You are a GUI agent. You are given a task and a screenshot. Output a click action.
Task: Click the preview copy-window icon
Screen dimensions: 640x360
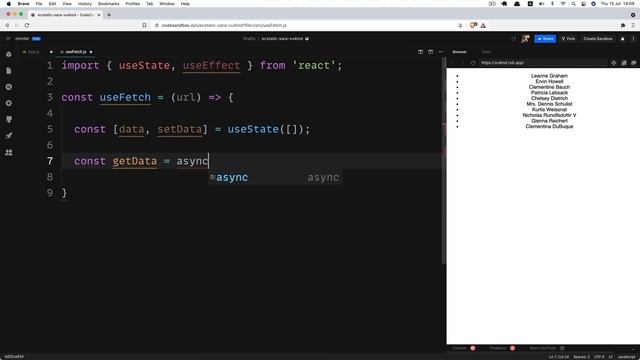[x=624, y=63]
